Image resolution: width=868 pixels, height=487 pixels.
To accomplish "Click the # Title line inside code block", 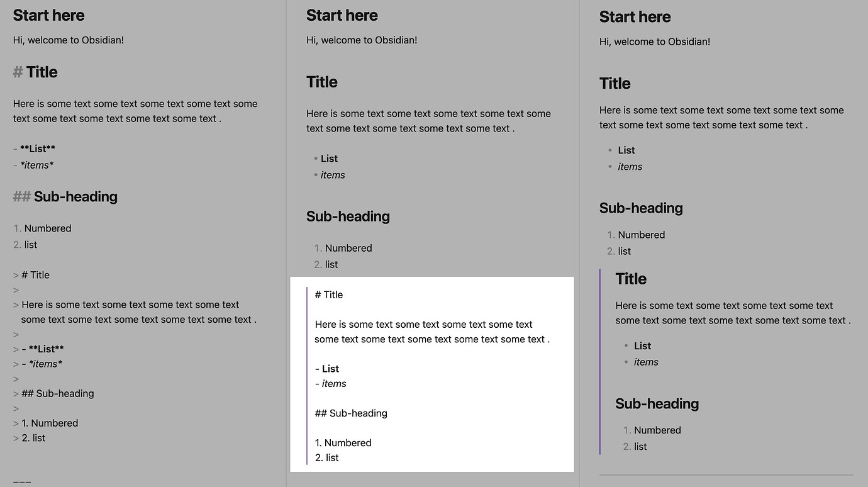I will (x=328, y=294).
